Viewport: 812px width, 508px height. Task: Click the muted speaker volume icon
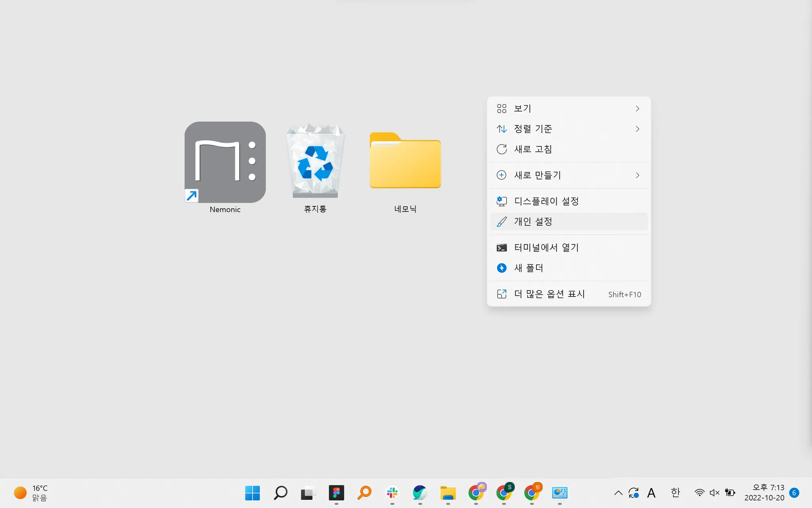pyautogui.click(x=714, y=493)
